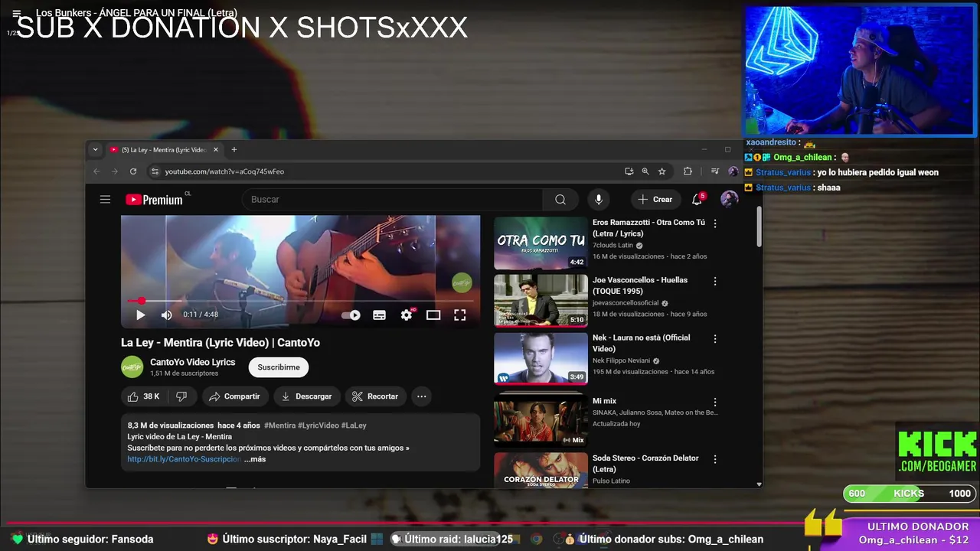The image size is (980, 551).
Task: Open the Crear menu
Action: [655, 200]
